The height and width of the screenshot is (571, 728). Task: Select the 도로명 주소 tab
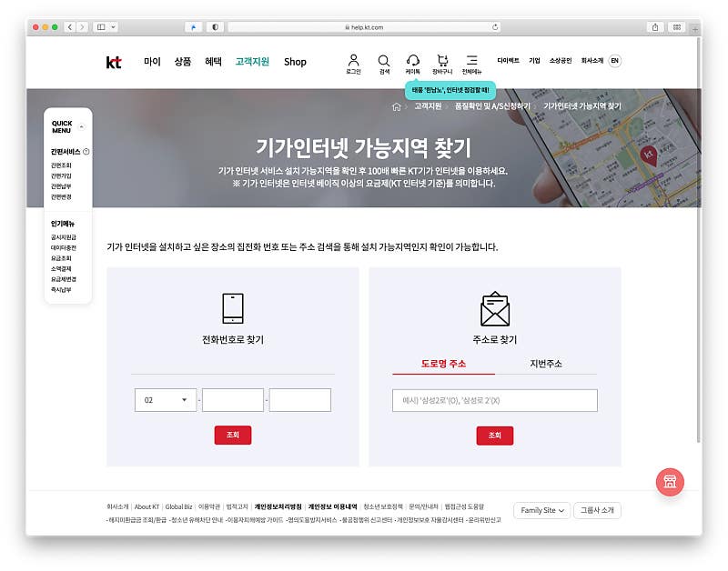tap(443, 364)
